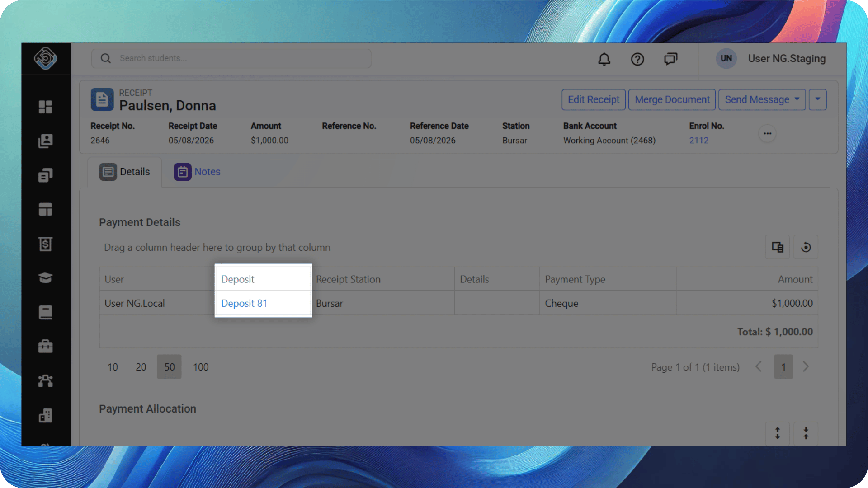Open the table layout icon in sidebar
Screen dimensions: 868x488
point(46,210)
